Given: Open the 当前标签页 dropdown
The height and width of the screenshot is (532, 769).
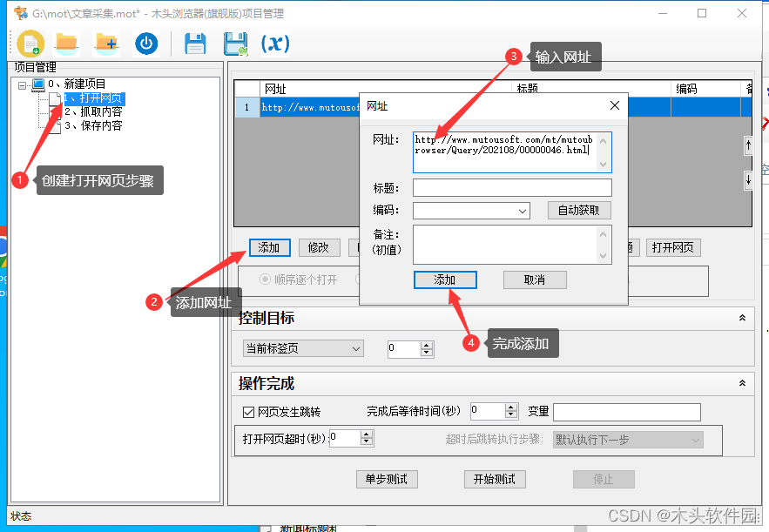Looking at the screenshot, I should pos(304,348).
